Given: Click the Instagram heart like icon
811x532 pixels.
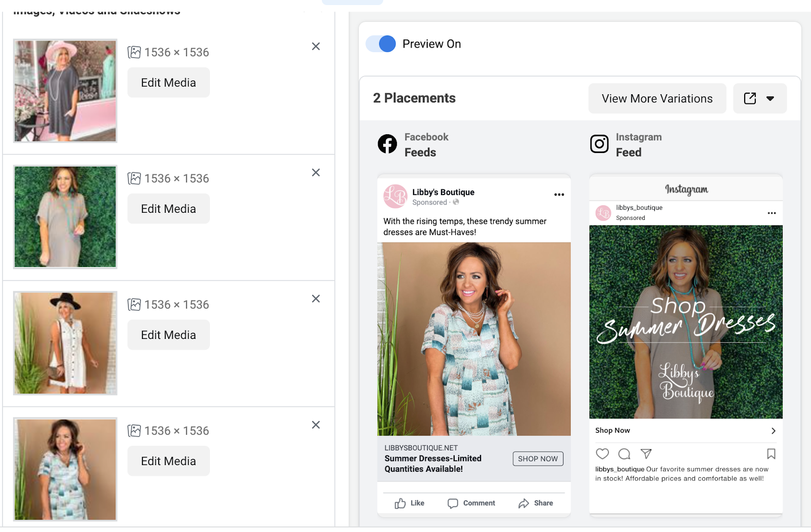Looking at the screenshot, I should pyautogui.click(x=602, y=453).
